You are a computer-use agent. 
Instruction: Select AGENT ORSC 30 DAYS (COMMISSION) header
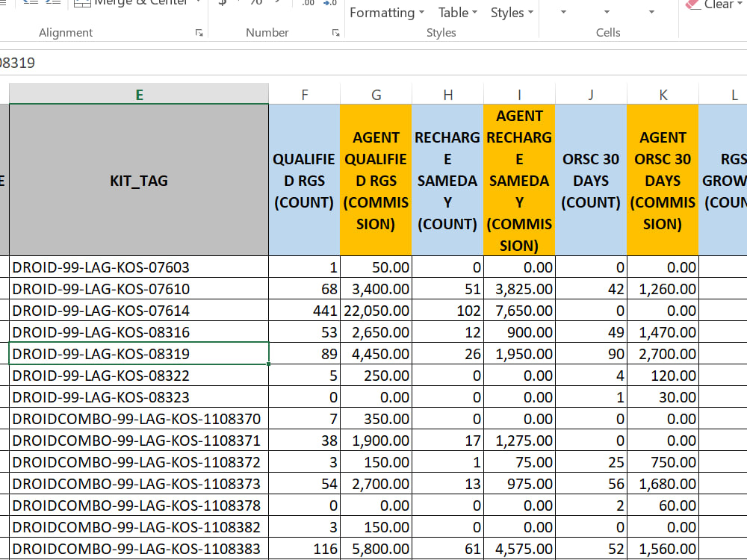click(x=663, y=180)
